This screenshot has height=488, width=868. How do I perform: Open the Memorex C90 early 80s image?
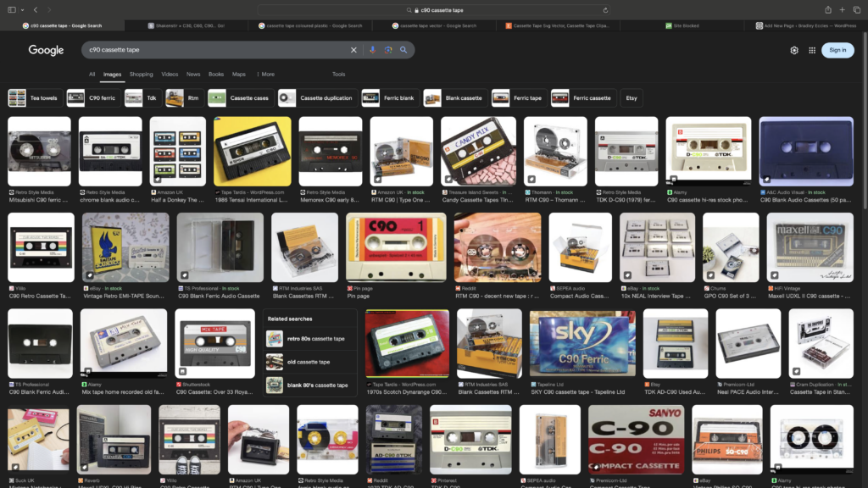pyautogui.click(x=331, y=151)
